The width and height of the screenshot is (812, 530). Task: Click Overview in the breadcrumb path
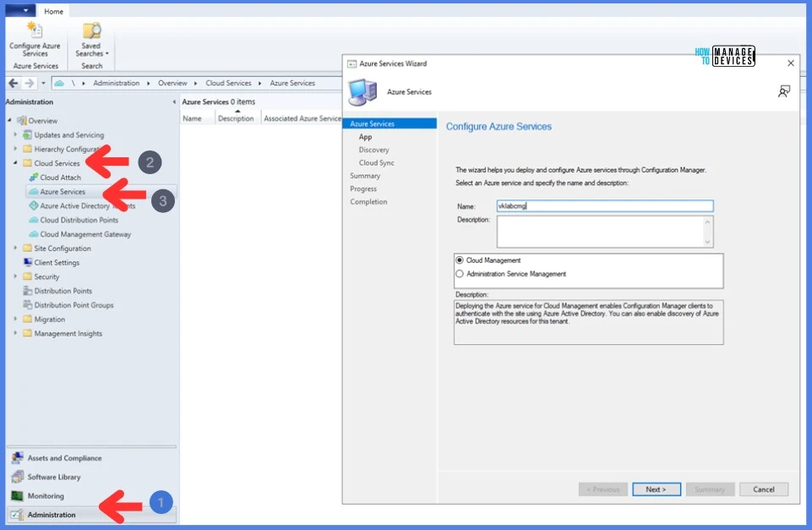pos(172,83)
